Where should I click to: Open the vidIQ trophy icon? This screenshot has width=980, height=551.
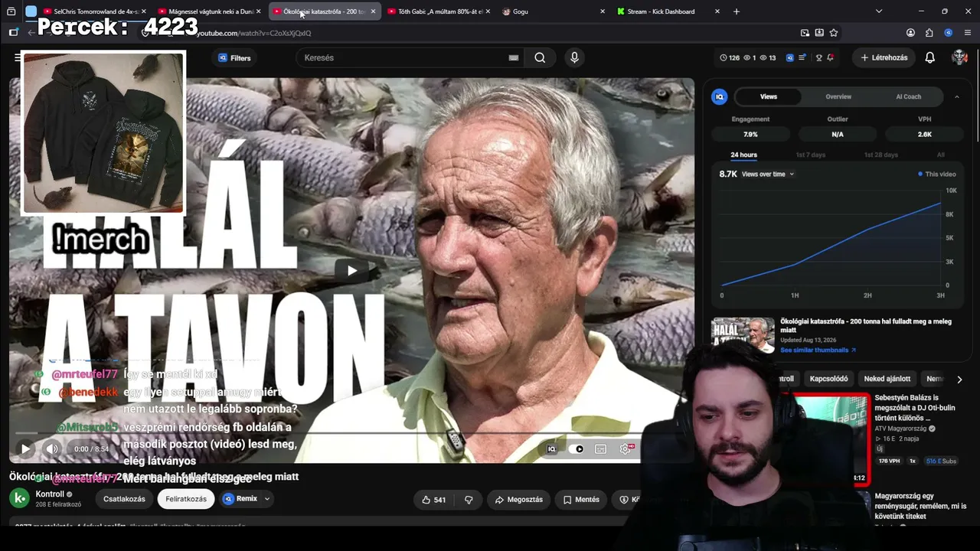[818, 58]
